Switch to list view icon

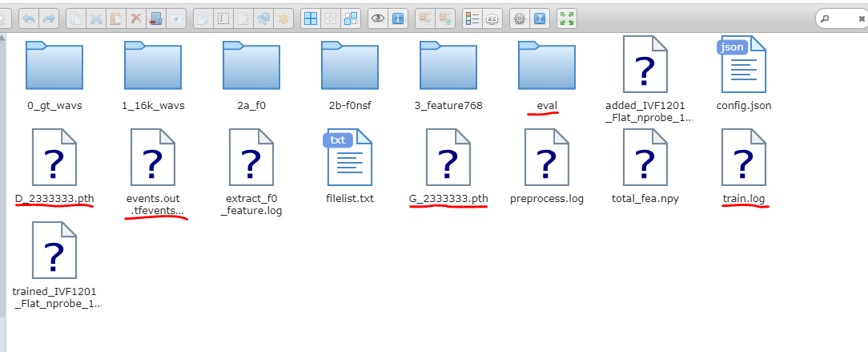click(x=472, y=19)
